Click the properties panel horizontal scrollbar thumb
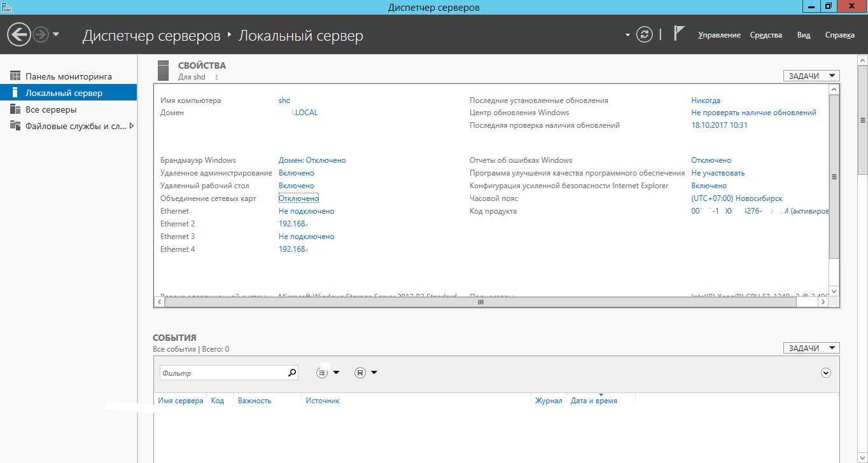The image size is (868, 463). tap(480, 303)
